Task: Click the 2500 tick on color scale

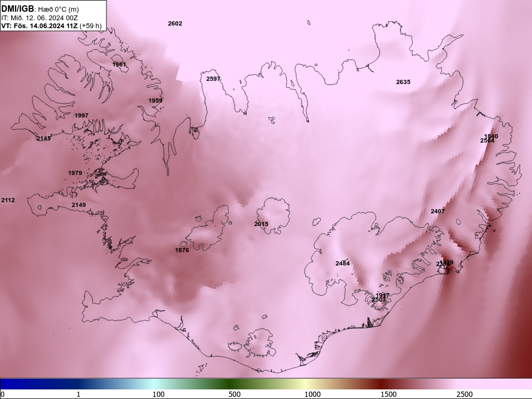Action: coord(465,394)
